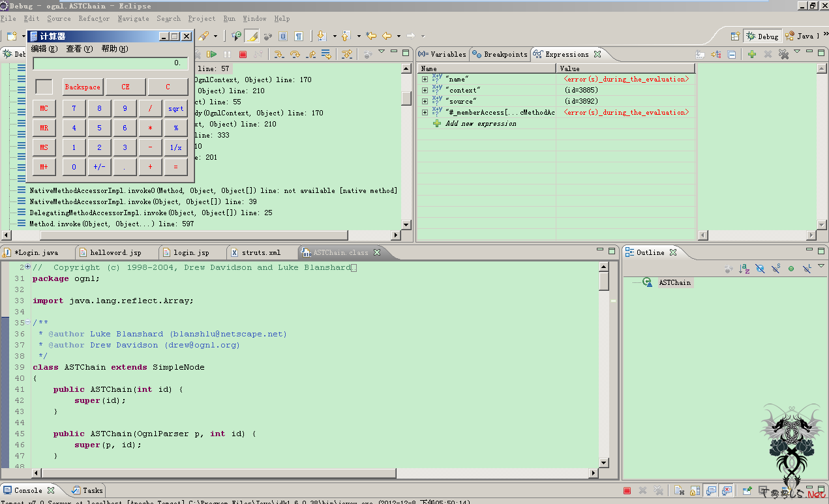Expand the "name" expression row
The height and width of the screenshot is (504, 829).
coord(425,80)
